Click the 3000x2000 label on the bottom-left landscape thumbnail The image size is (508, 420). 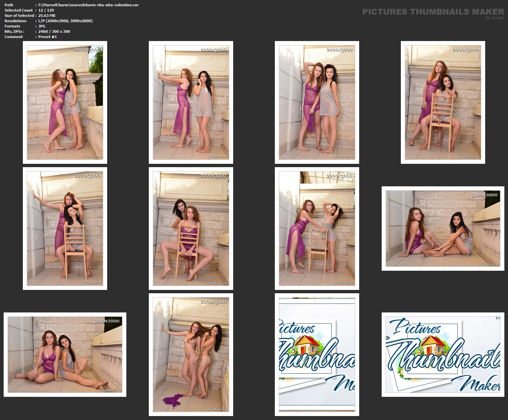click(106, 321)
